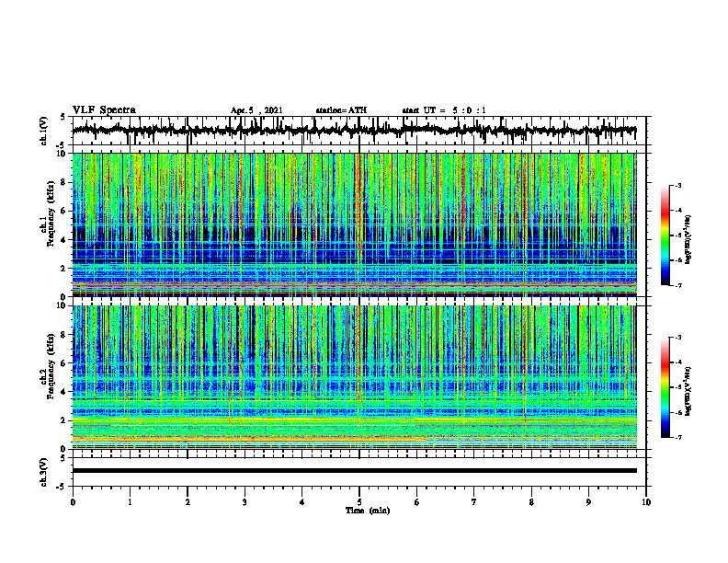Image resolution: width=728 pixels, height=563 pixels.
Task: Click the -7 tick on ch.1 colorbar
Action: [677, 285]
